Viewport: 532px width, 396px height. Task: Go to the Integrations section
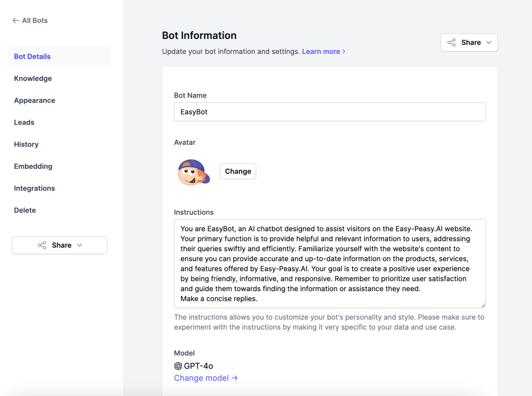34,188
